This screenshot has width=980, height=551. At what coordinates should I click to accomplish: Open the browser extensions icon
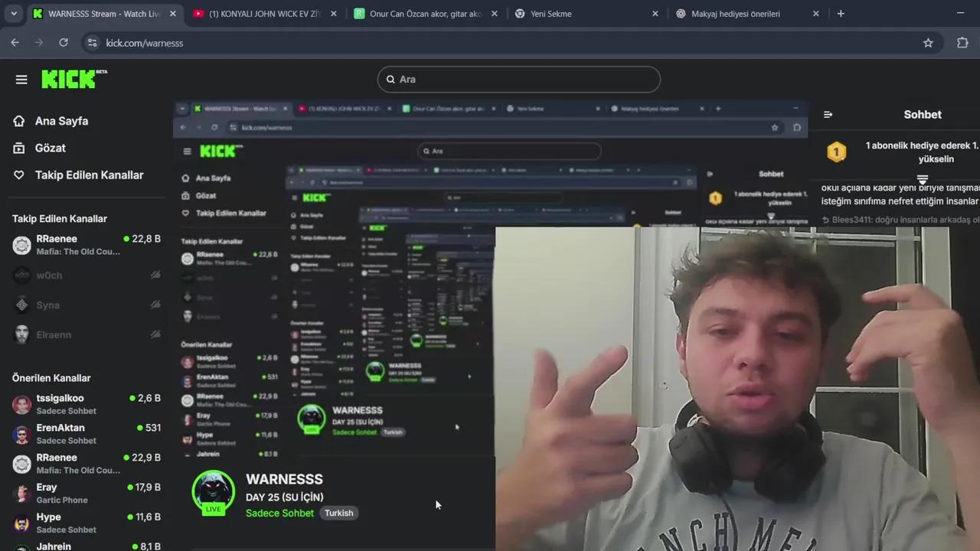[x=962, y=43]
